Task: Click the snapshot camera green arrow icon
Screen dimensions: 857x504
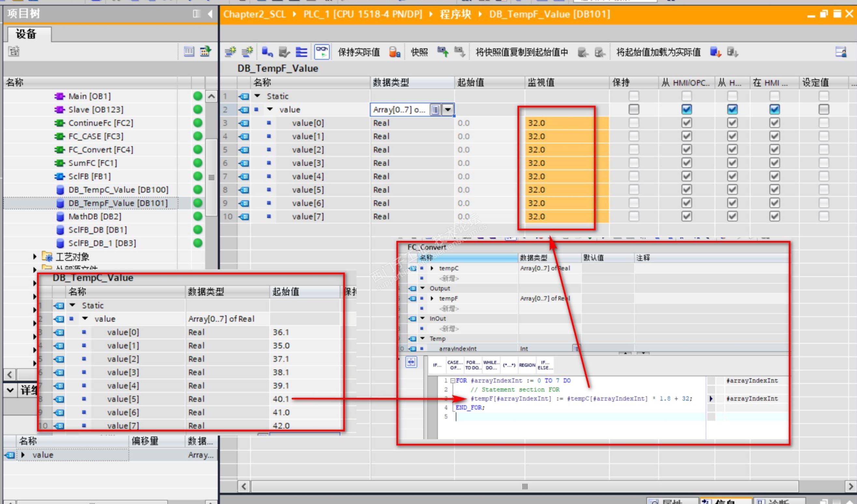Action: [x=443, y=52]
